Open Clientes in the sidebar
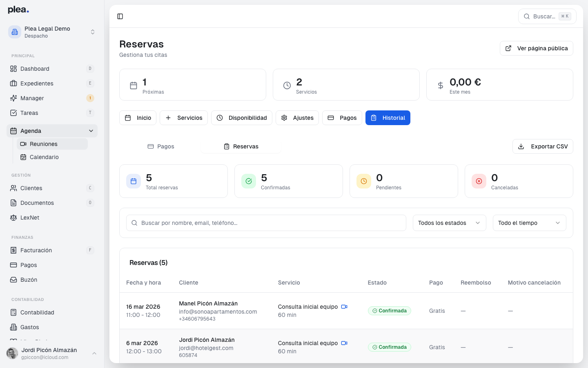Image resolution: width=588 pixels, height=368 pixels. point(52,188)
